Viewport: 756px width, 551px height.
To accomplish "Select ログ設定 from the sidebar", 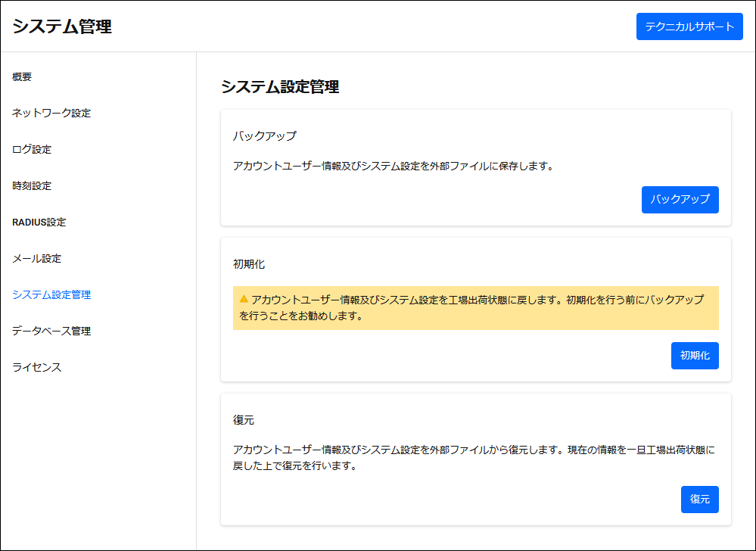I will (x=32, y=149).
